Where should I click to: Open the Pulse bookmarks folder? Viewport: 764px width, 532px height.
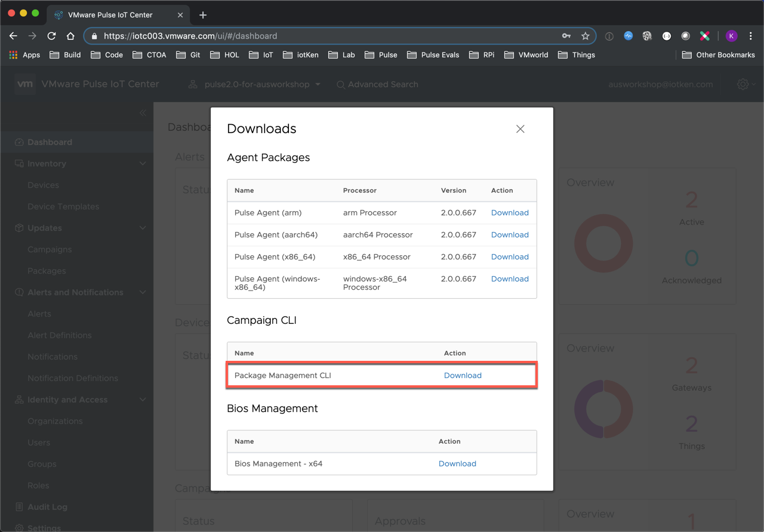pyautogui.click(x=381, y=55)
